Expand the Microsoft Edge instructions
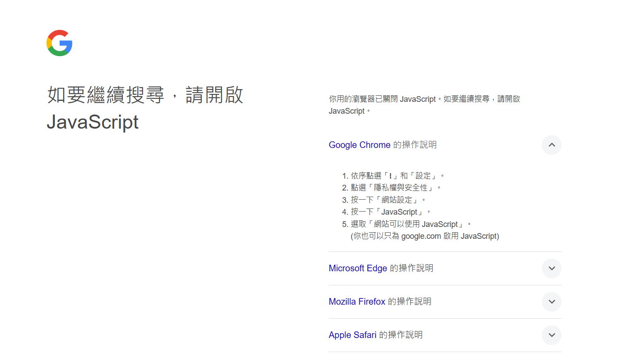Viewport: 644px width, 356px height. (x=551, y=268)
